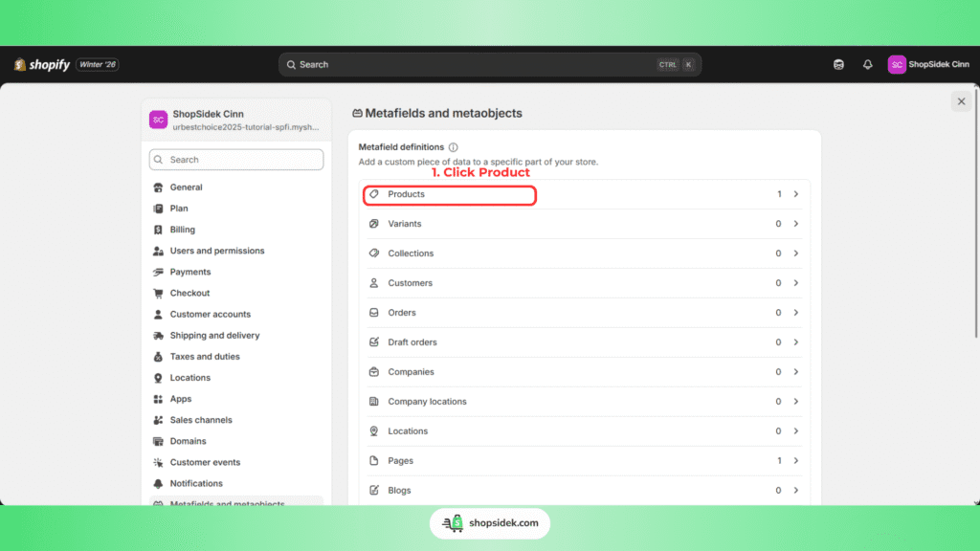The image size is (980, 551).
Task: Click the Customers row person icon
Action: click(x=374, y=283)
